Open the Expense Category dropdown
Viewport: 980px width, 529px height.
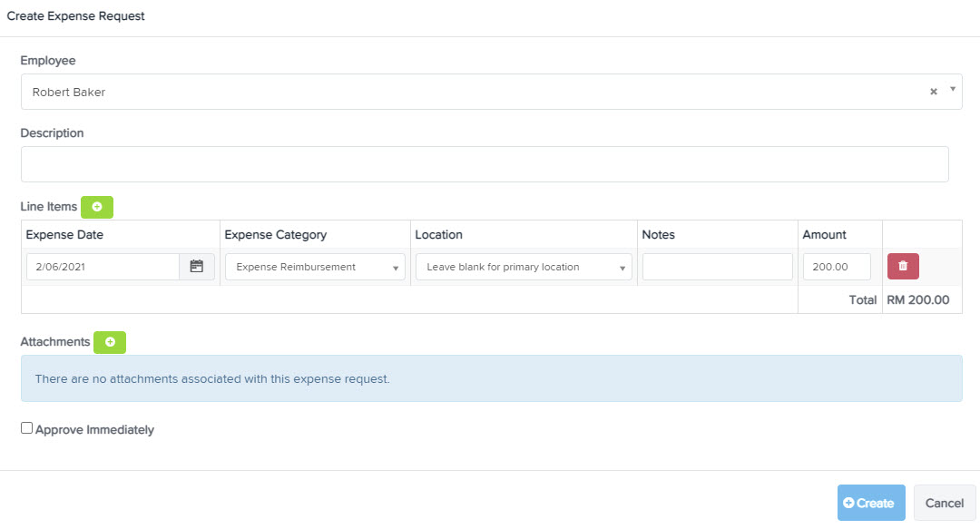(x=315, y=267)
